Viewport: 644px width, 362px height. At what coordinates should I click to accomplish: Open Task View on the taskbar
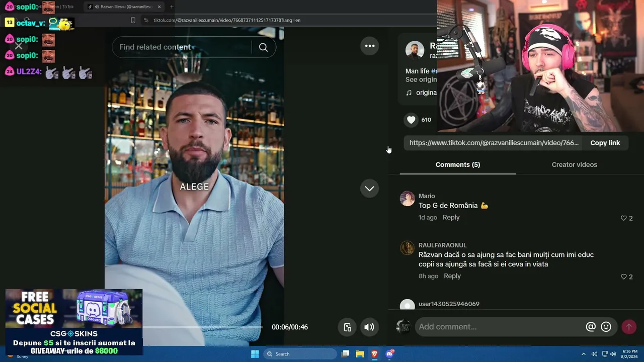coord(345,354)
